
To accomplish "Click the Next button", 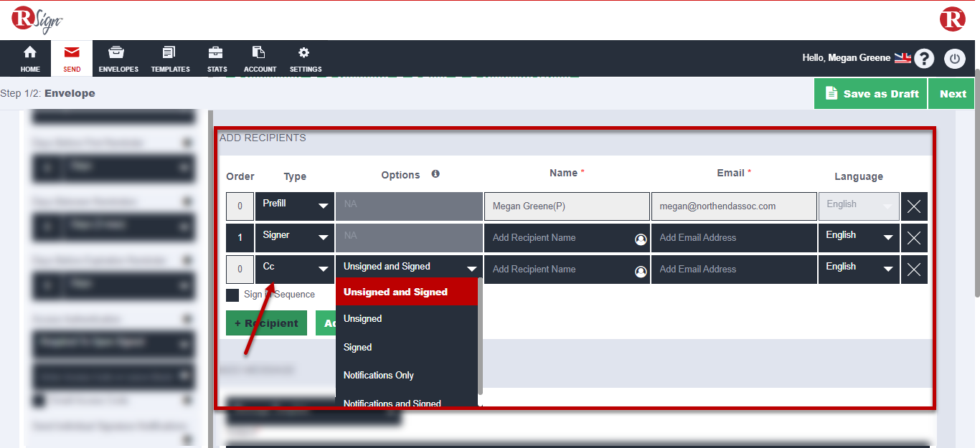I will (953, 94).
